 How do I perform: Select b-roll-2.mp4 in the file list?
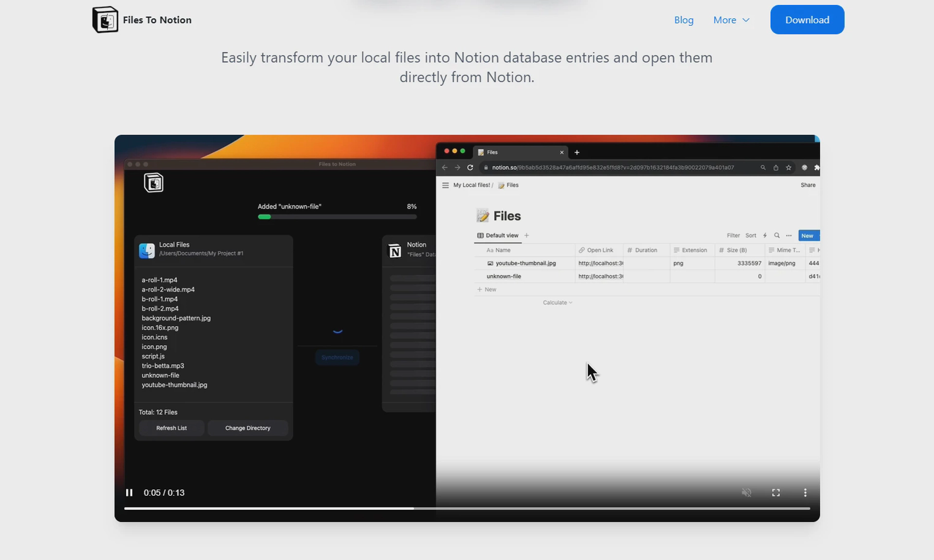coord(160,308)
